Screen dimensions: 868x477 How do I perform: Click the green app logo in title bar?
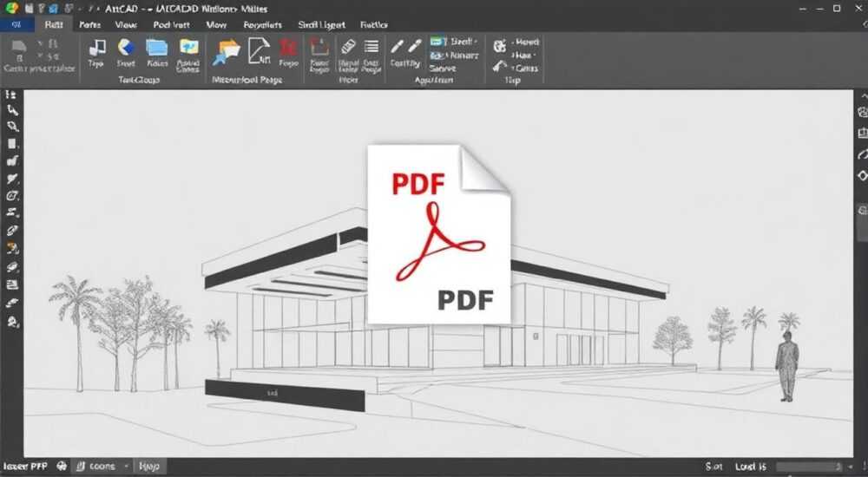[x=11, y=9]
